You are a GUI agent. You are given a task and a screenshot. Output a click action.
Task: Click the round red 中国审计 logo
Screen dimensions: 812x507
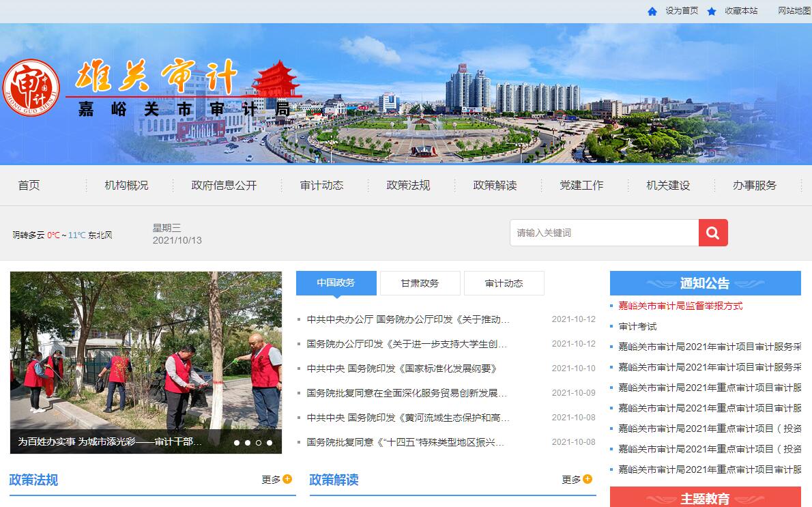[x=31, y=88]
